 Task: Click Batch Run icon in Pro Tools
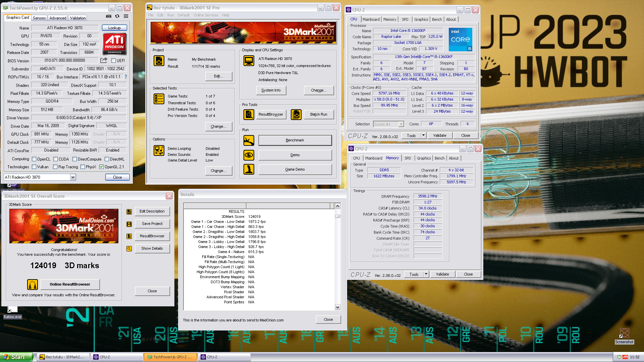pyautogui.click(x=296, y=115)
